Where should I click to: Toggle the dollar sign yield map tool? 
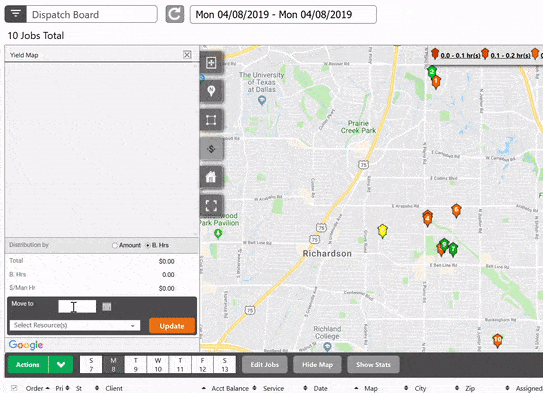pos(211,149)
